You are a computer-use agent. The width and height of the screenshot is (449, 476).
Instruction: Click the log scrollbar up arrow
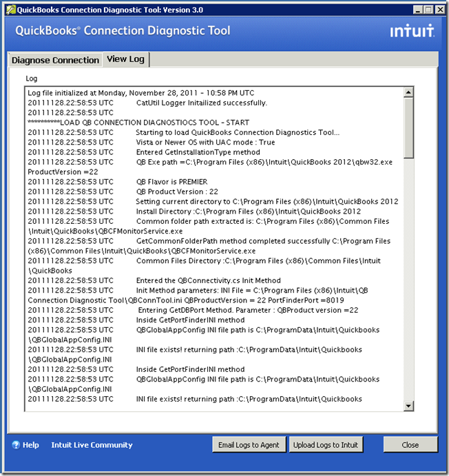click(408, 92)
